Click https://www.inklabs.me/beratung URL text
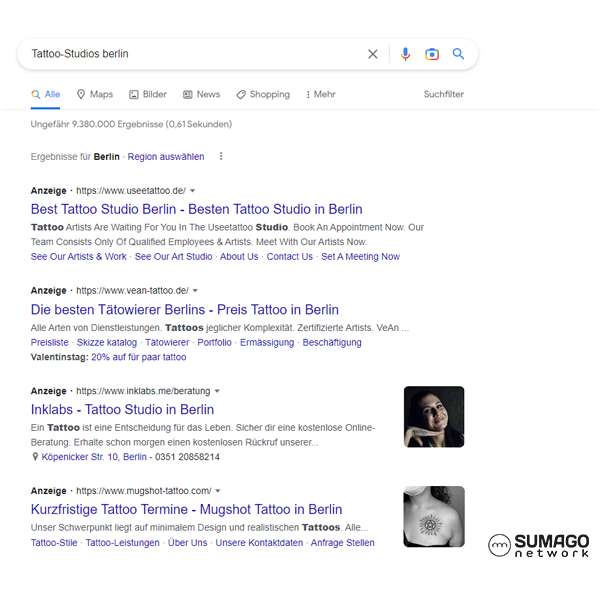Image resolution: width=600 pixels, height=600 pixels. [x=143, y=391]
